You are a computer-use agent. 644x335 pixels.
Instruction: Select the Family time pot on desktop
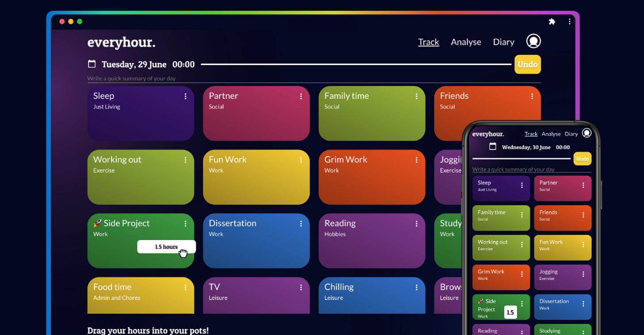coord(372,113)
